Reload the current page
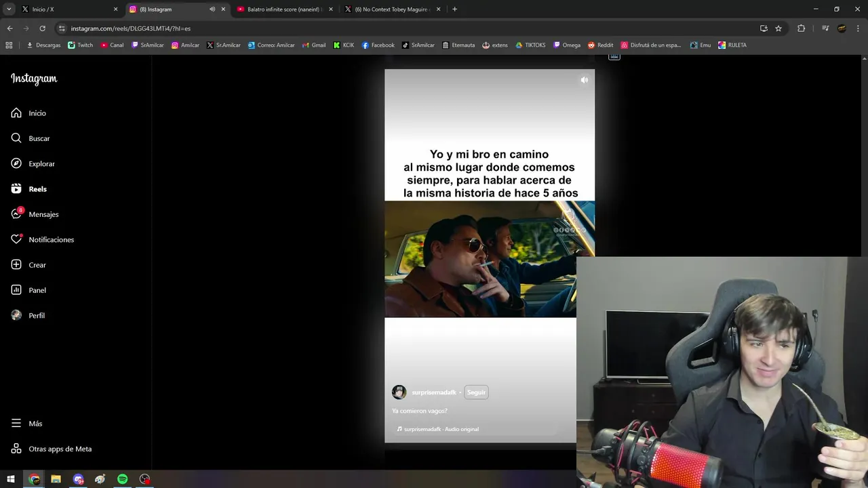The width and height of the screenshot is (868, 488). coord(42,28)
